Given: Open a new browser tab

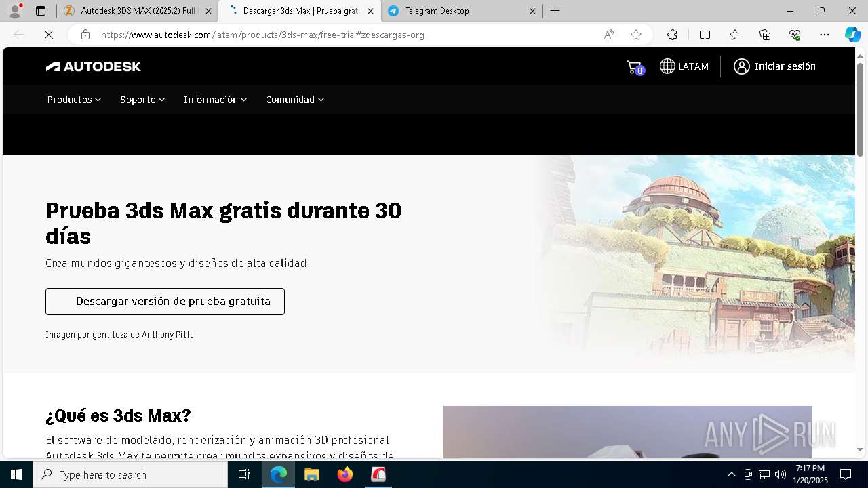Looking at the screenshot, I should tap(555, 11).
